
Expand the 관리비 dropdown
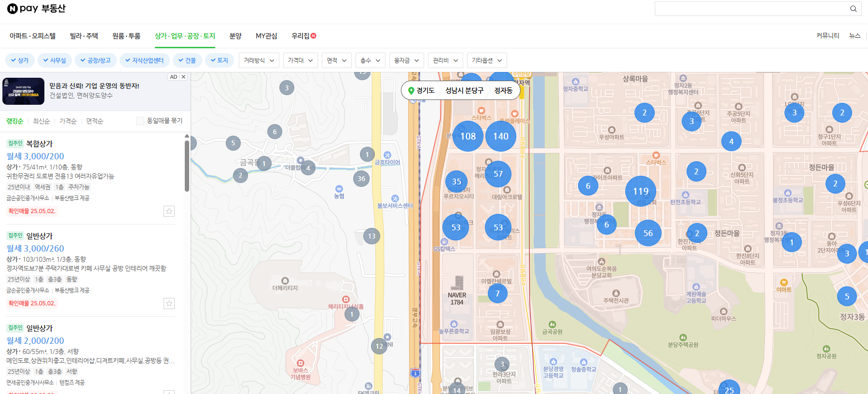tap(446, 60)
